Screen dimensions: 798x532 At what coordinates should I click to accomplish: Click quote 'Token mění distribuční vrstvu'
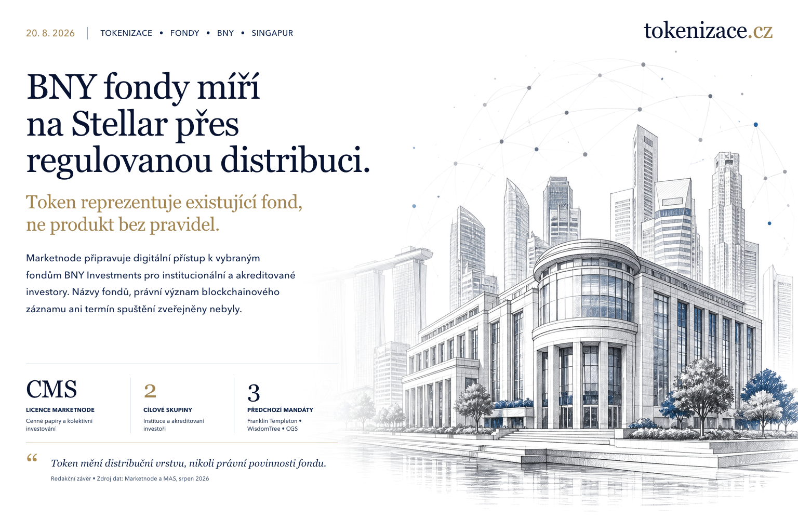[189, 463]
